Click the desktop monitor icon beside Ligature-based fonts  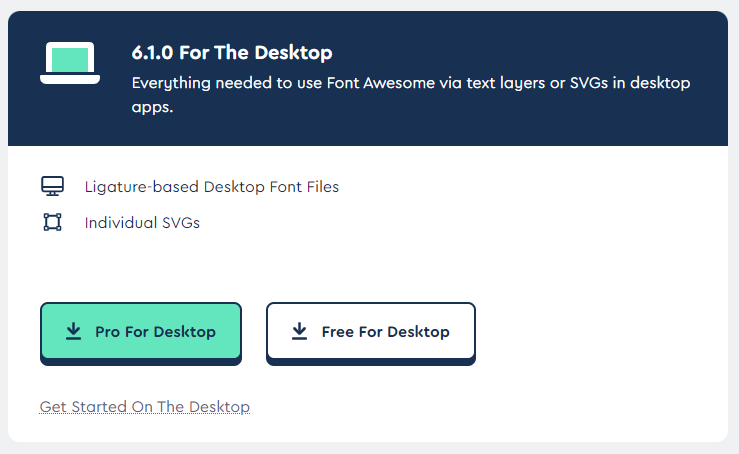tap(52, 186)
